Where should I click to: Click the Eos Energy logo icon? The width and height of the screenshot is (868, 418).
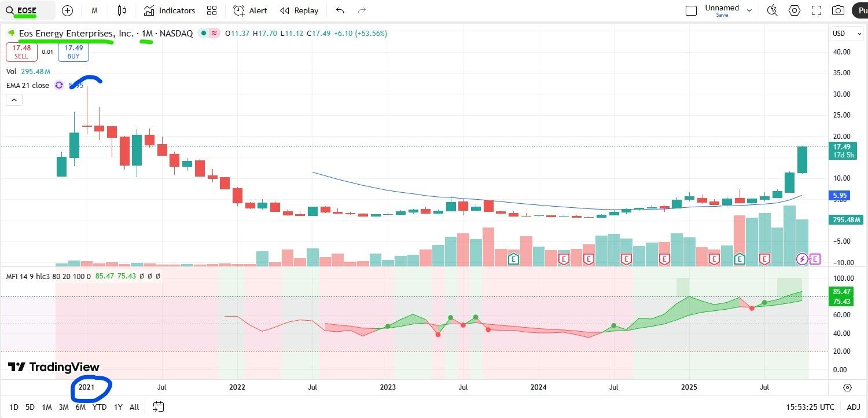coord(10,34)
